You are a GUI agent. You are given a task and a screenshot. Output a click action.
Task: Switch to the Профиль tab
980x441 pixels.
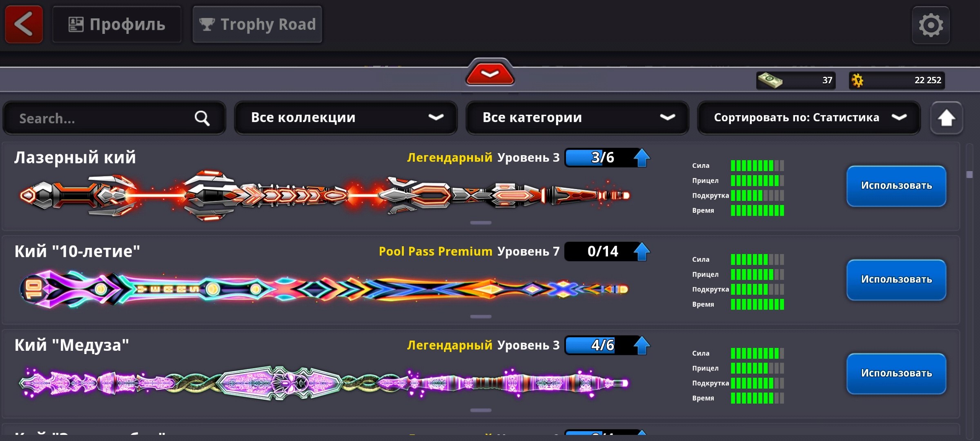117,24
